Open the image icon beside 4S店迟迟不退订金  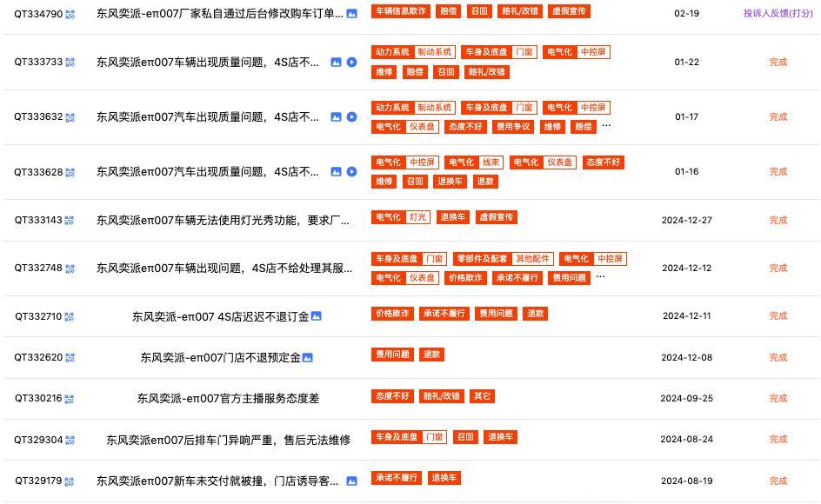click(x=317, y=316)
